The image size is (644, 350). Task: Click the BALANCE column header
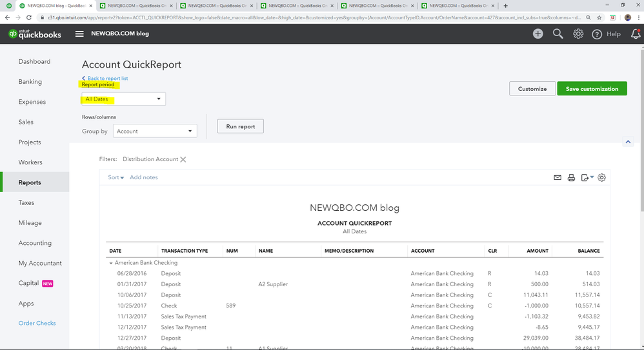click(589, 251)
